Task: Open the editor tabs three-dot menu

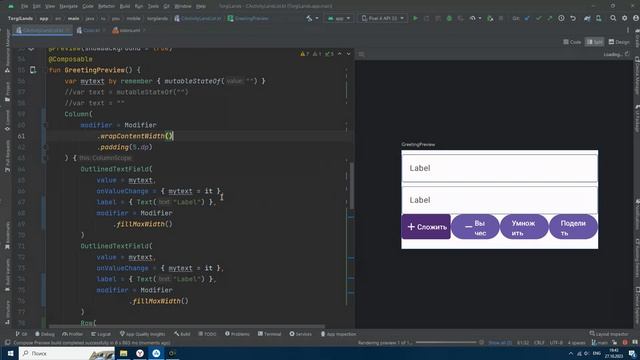Action: coord(628,30)
